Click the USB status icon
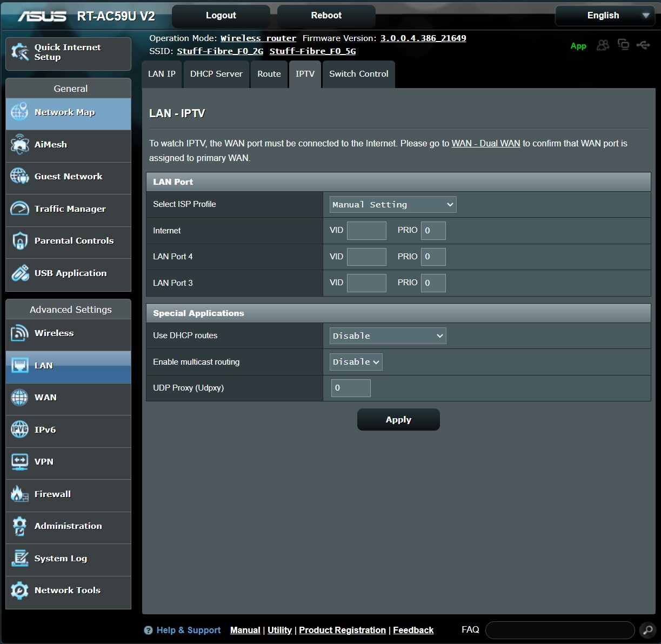The image size is (661, 644). coord(643,45)
